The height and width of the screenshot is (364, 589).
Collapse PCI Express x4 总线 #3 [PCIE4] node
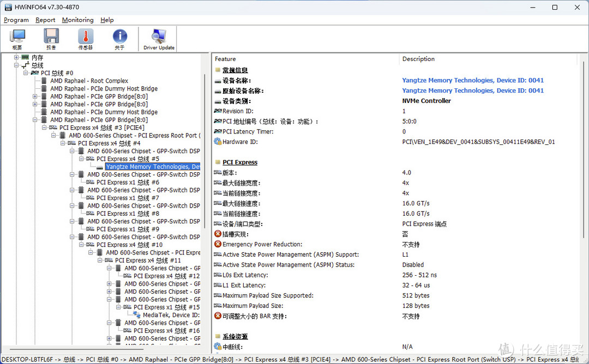(44, 128)
